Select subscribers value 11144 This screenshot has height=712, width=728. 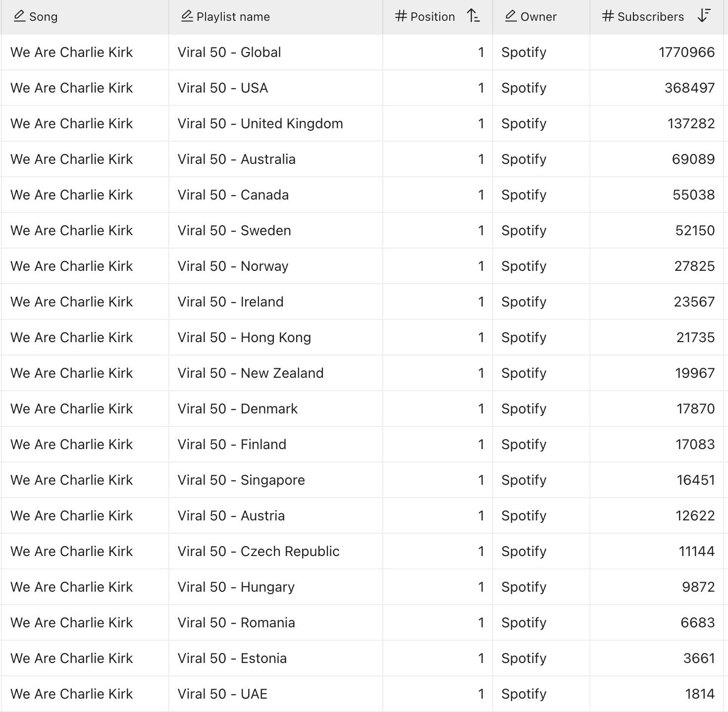pyautogui.click(x=696, y=551)
